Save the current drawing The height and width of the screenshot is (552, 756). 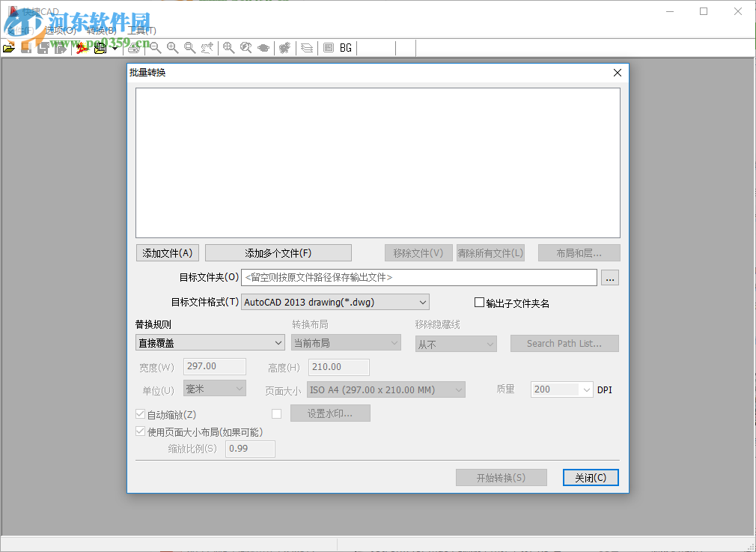click(x=25, y=47)
